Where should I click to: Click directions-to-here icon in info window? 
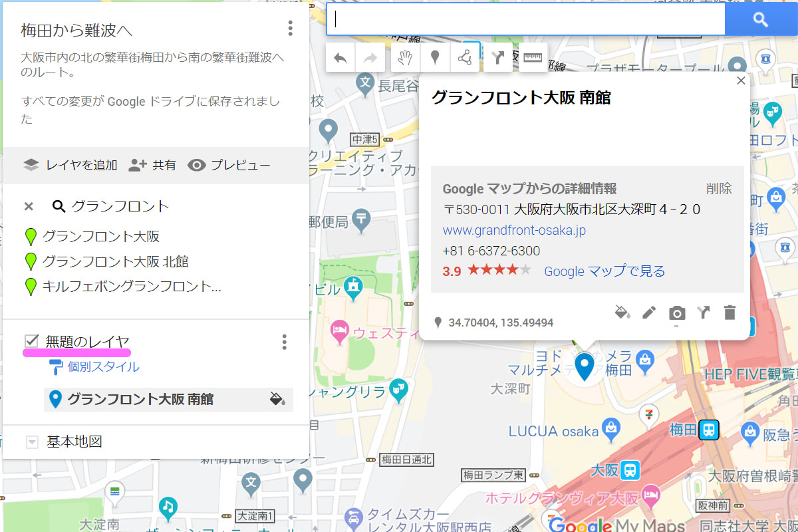click(704, 313)
